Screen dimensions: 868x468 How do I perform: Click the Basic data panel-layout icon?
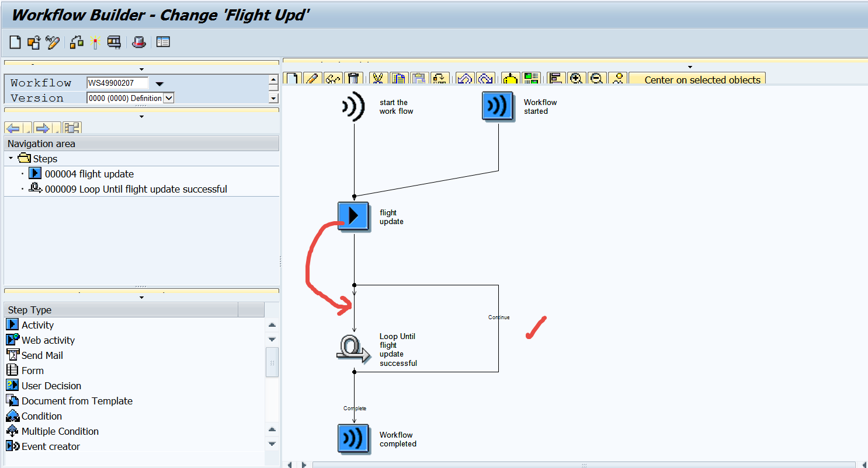click(163, 42)
